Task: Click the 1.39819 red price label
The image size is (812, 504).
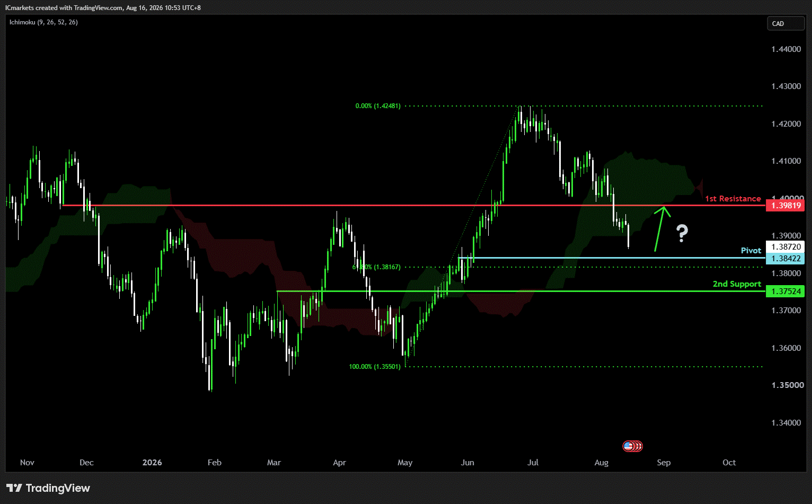Action: (x=785, y=206)
